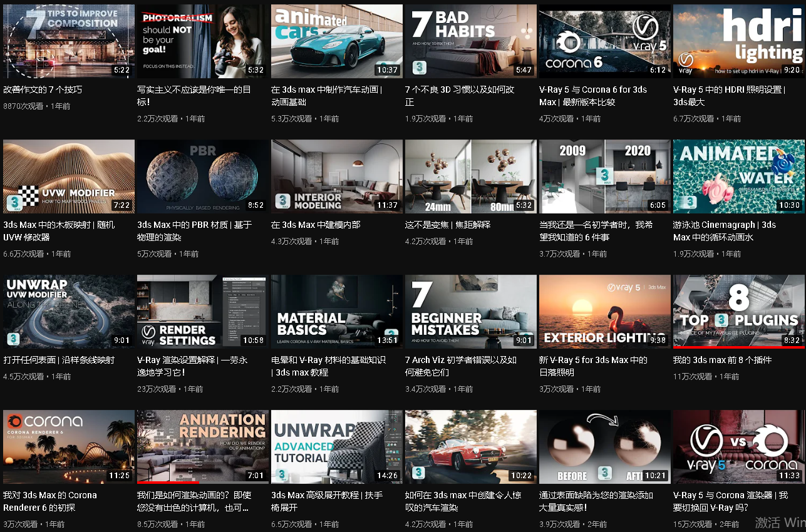Click the title '这不是变焦 | 焦距解释'
This screenshot has height=532, width=806.
click(448, 225)
